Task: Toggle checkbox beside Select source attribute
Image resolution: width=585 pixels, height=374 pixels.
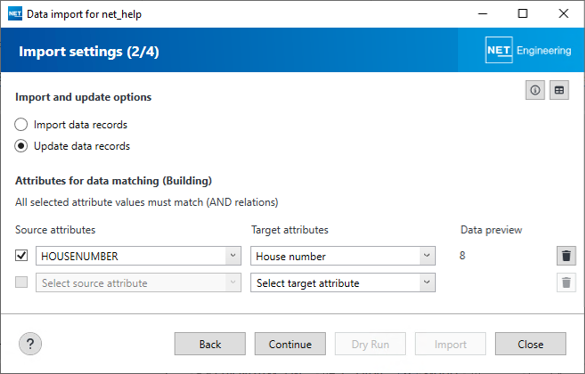Action: tap(21, 282)
